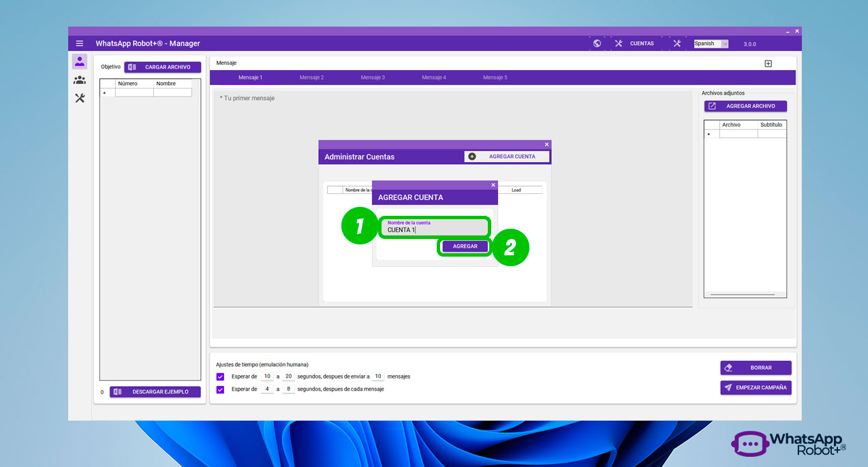Open the tools icon in the left sidebar
Image resolution: width=868 pixels, height=467 pixels.
80,98
